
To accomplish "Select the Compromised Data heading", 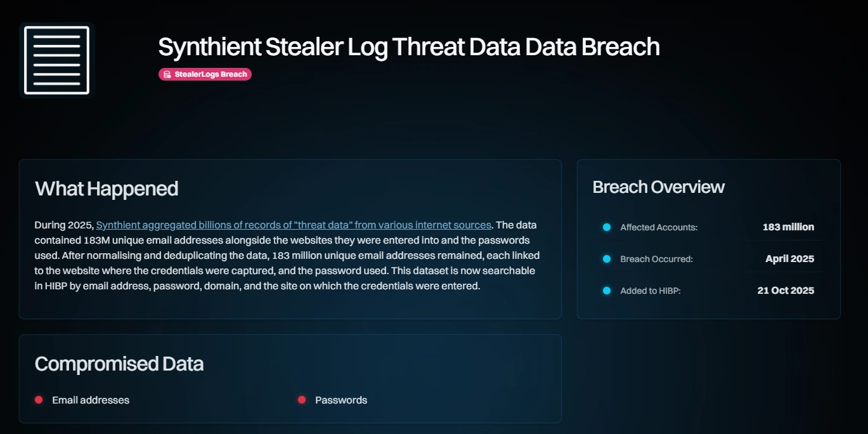I will (x=119, y=364).
